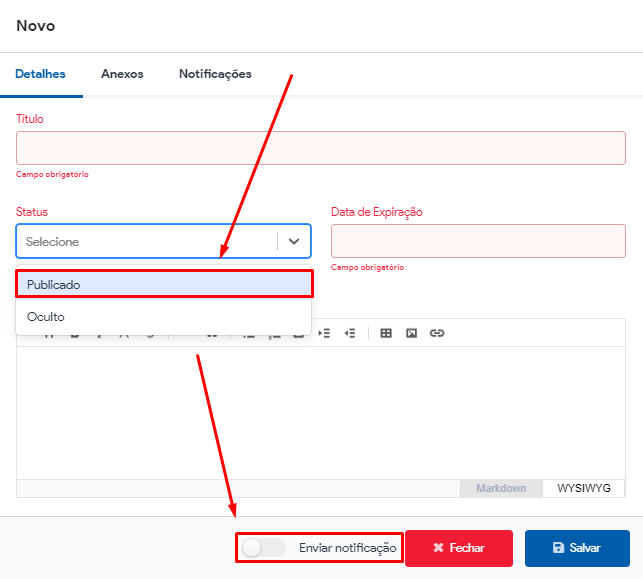This screenshot has width=643, height=579.
Task: Expand the Status dropdown chevron
Action: 294,241
